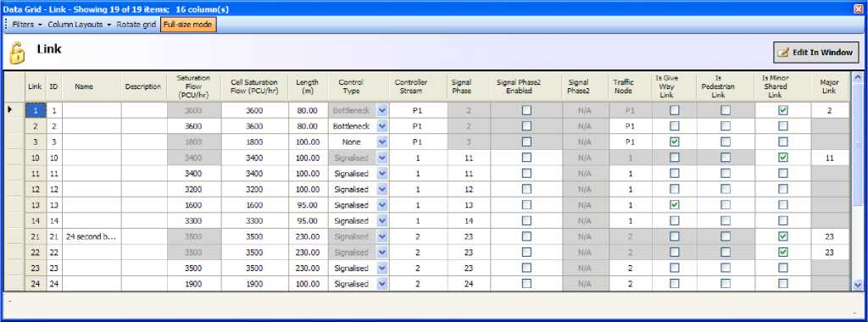The width and height of the screenshot is (868, 322).
Task: Open Control Type dropdown for link 1
Action: click(x=381, y=111)
